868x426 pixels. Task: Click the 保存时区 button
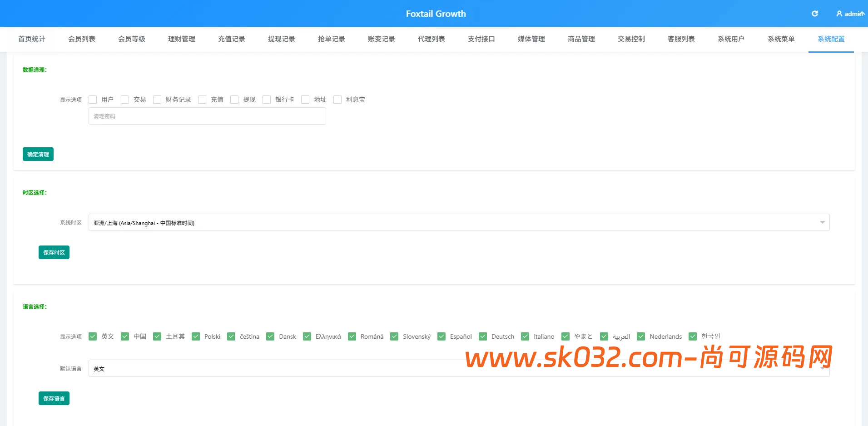54,252
